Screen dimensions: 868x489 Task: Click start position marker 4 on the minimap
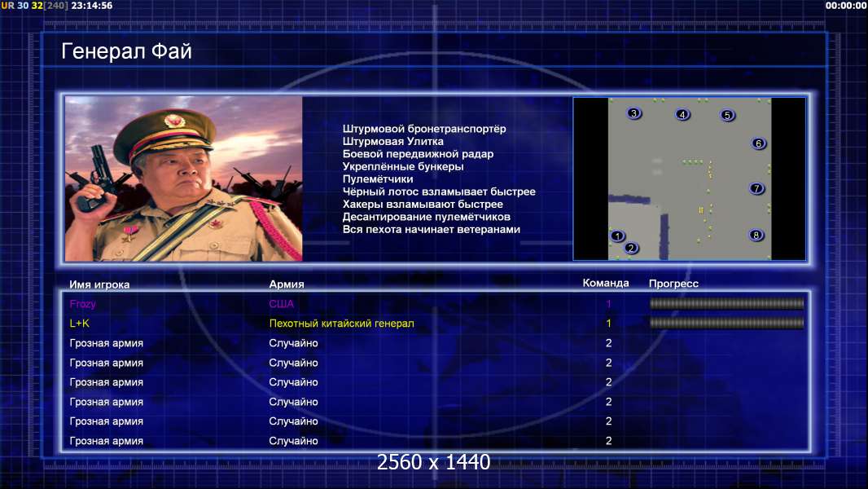click(x=683, y=115)
